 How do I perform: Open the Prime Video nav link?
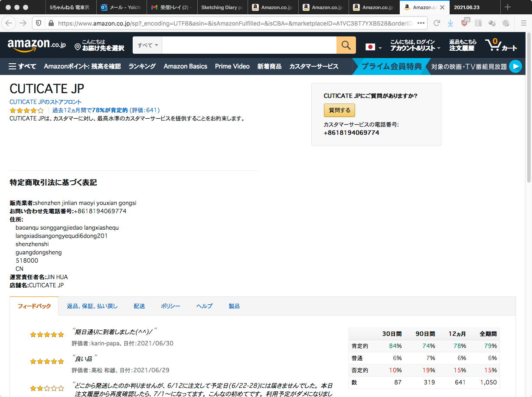pyautogui.click(x=232, y=66)
